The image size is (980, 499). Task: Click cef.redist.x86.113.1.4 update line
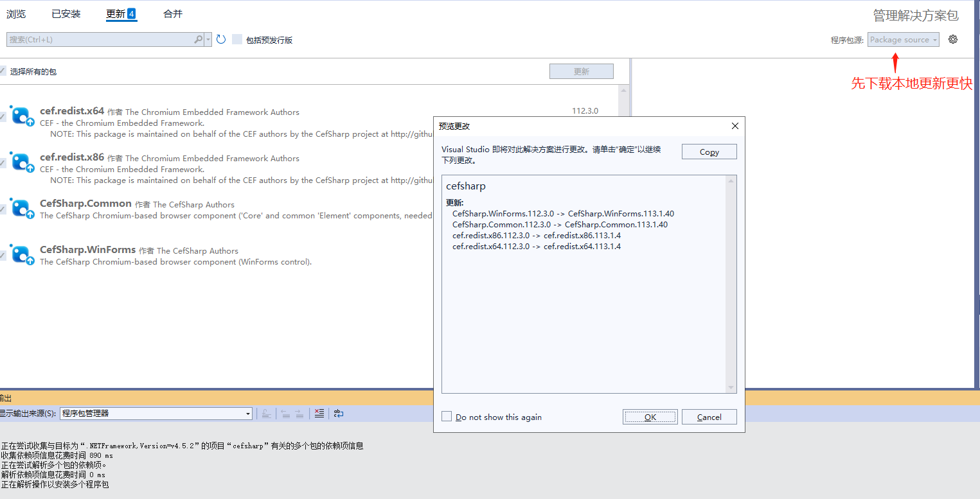click(537, 236)
